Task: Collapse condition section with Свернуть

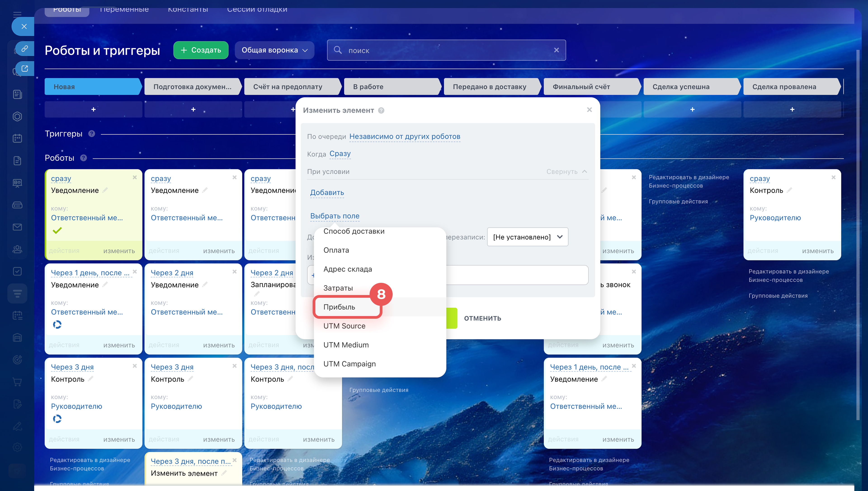Action: pyautogui.click(x=566, y=172)
